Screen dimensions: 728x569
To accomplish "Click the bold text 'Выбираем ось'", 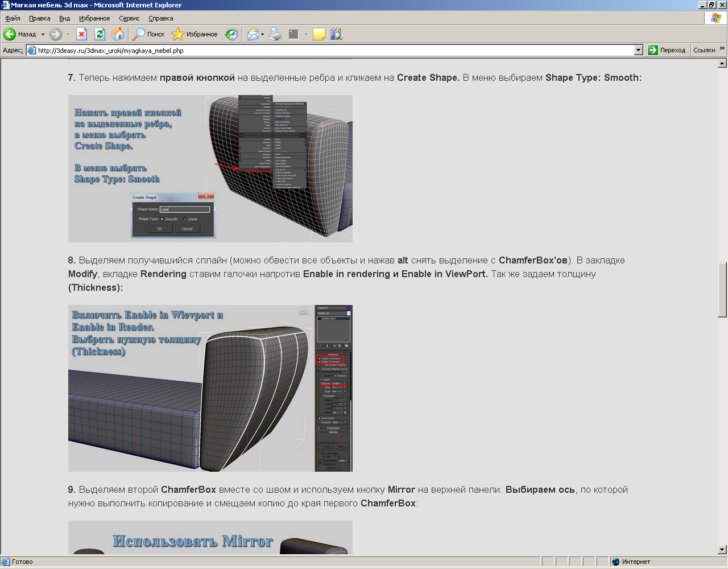I will (540, 490).
